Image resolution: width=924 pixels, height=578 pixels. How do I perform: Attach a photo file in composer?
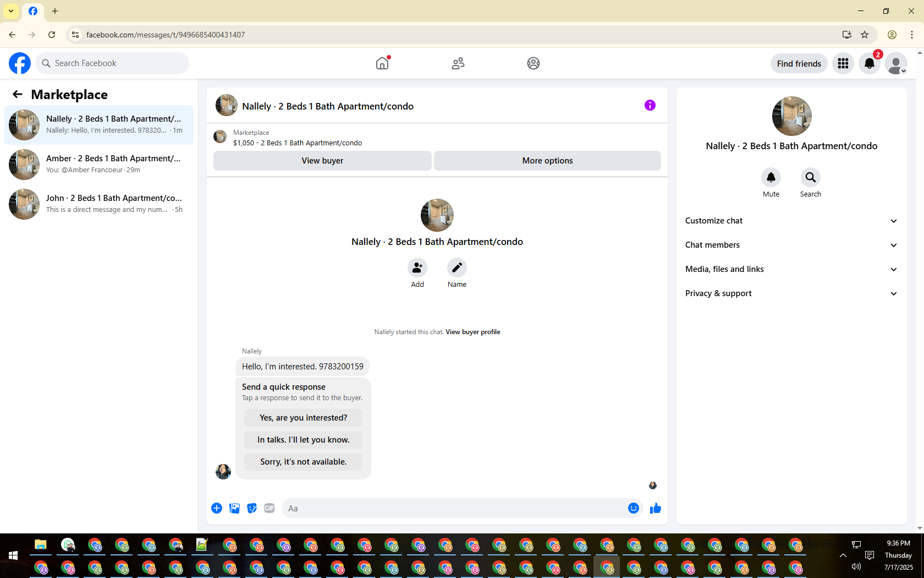pyautogui.click(x=234, y=508)
